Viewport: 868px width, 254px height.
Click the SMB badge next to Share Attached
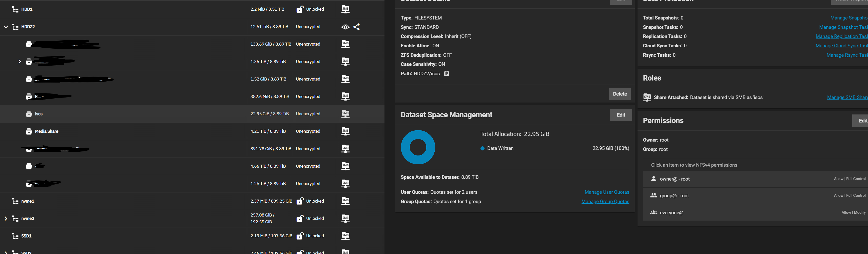point(647,97)
